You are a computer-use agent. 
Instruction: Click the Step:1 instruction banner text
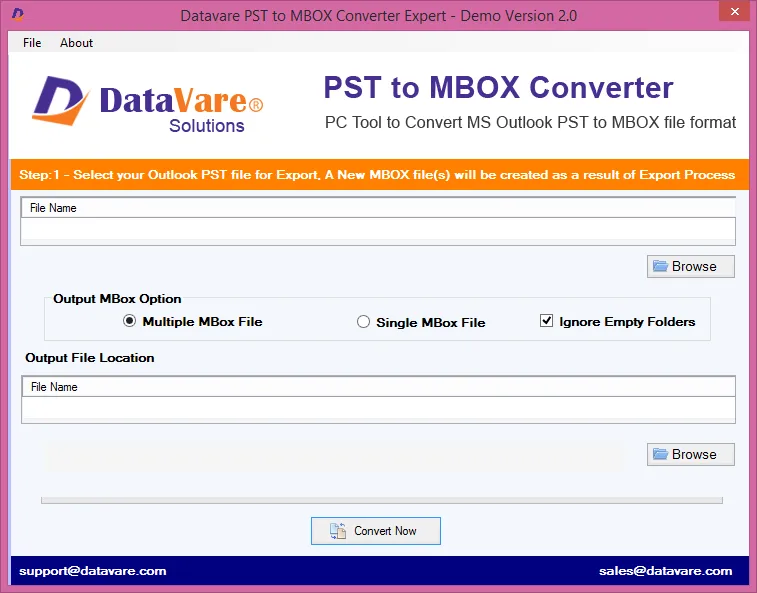click(377, 175)
